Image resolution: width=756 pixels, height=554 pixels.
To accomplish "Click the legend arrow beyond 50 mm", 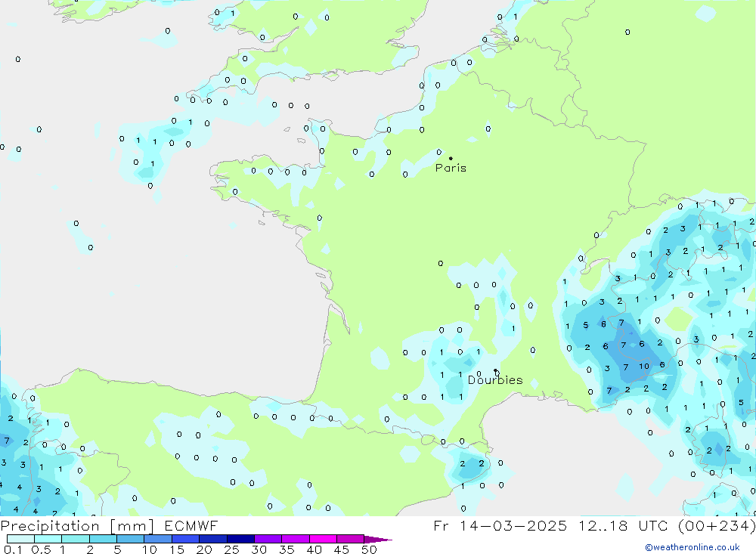I will tap(378, 539).
